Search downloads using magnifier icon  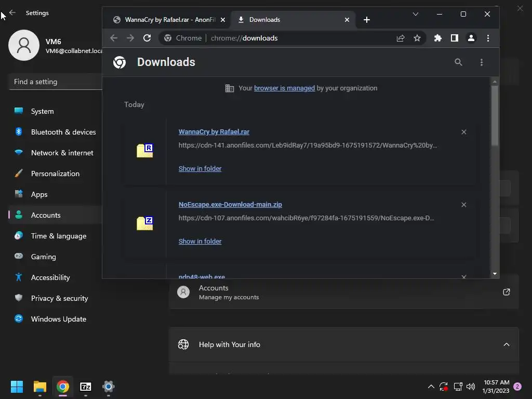pos(458,62)
